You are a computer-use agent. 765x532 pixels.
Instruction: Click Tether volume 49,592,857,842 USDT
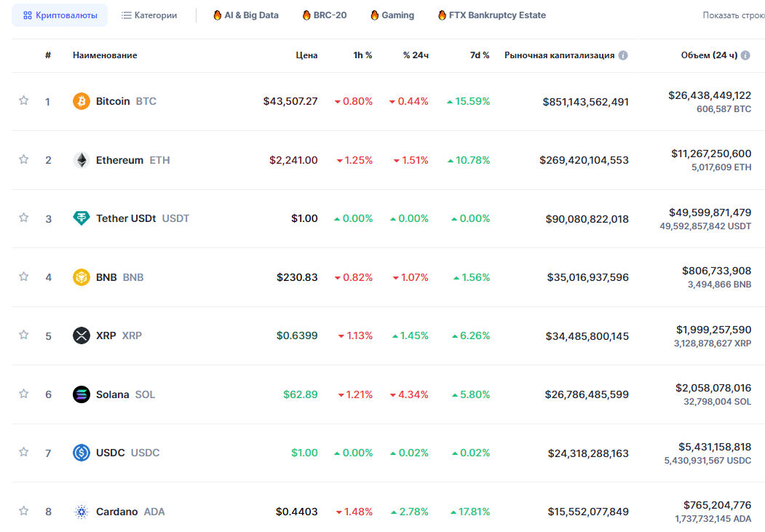tap(705, 226)
